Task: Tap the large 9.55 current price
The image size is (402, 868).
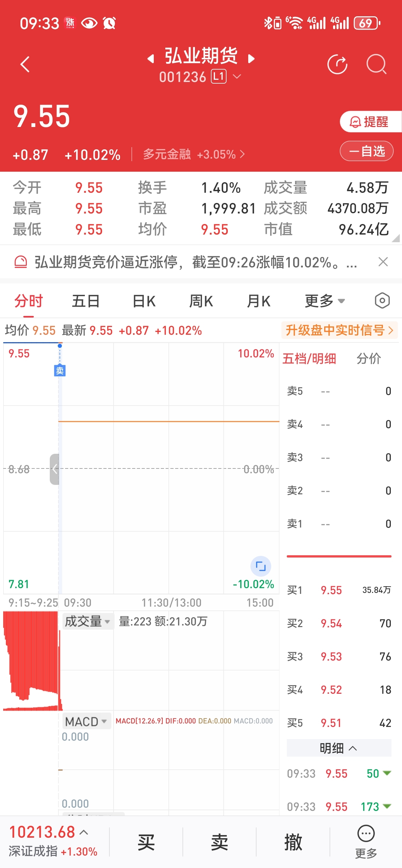Action: (x=42, y=116)
